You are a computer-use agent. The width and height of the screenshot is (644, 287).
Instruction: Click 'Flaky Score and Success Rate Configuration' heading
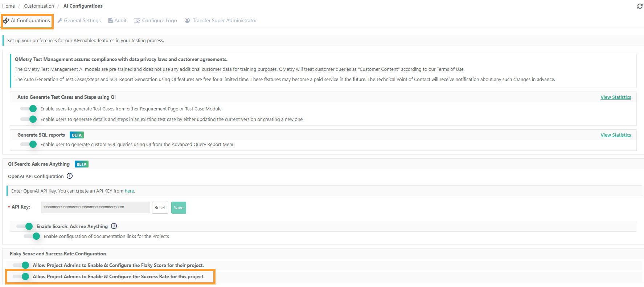[x=58, y=254]
